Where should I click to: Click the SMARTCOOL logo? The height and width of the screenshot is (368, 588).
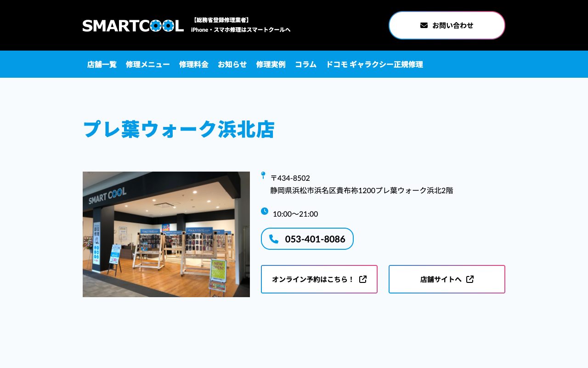[x=133, y=26]
